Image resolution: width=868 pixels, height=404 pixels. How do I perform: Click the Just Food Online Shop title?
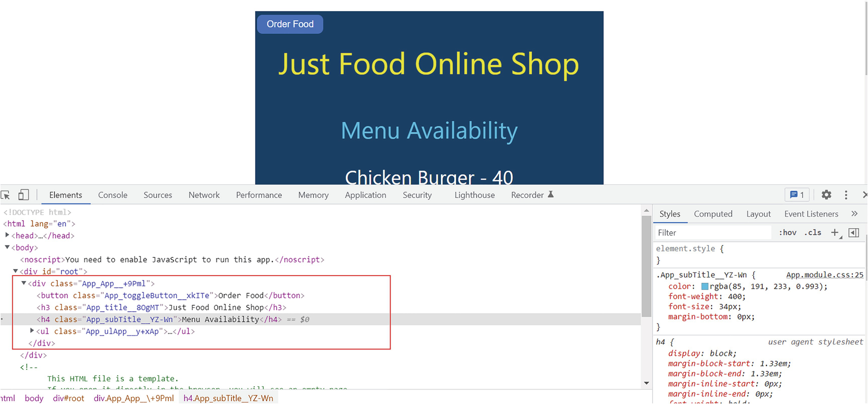pos(429,64)
